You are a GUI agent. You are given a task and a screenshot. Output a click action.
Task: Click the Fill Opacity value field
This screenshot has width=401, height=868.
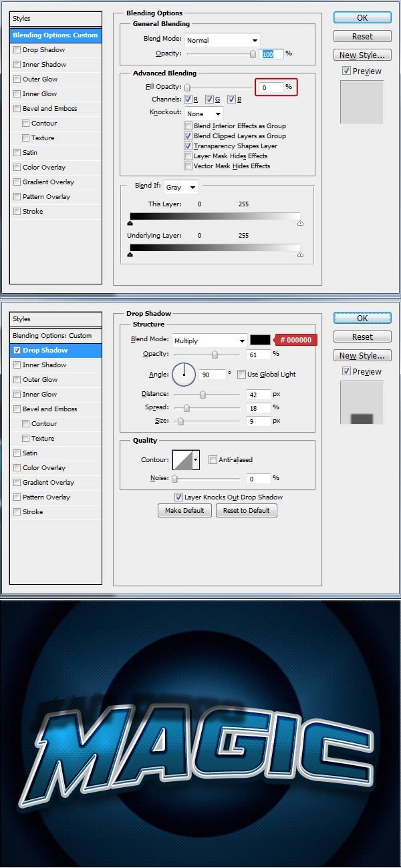271,87
